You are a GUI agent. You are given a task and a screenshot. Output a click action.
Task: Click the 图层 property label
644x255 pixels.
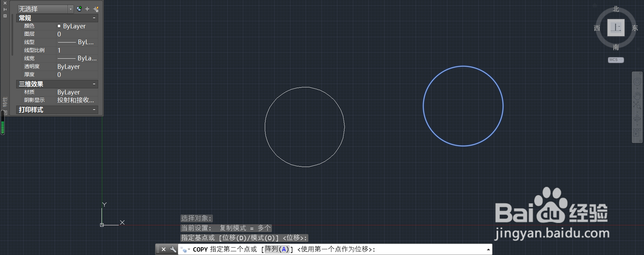coord(29,34)
